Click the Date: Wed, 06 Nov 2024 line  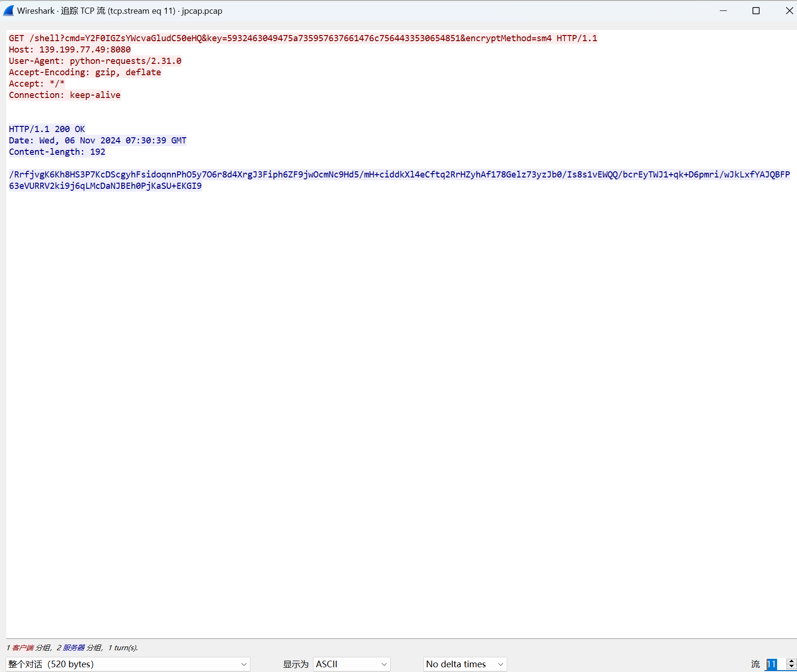98,141
